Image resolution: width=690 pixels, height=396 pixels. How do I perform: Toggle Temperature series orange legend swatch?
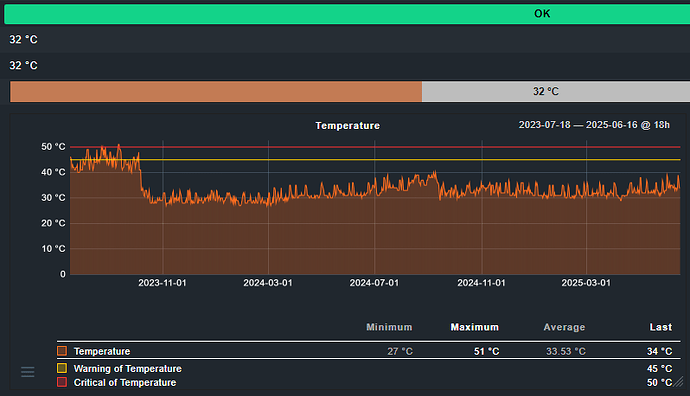coord(62,351)
